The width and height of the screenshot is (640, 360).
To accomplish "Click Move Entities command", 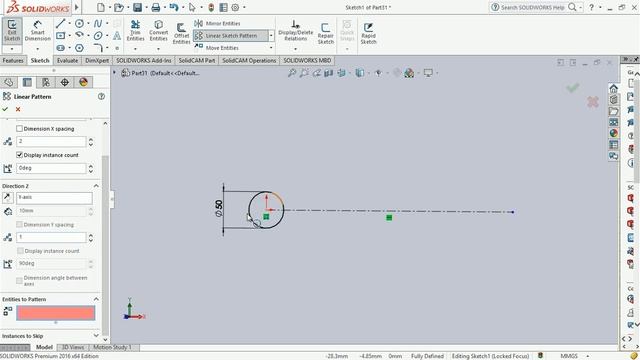I will pos(217,48).
